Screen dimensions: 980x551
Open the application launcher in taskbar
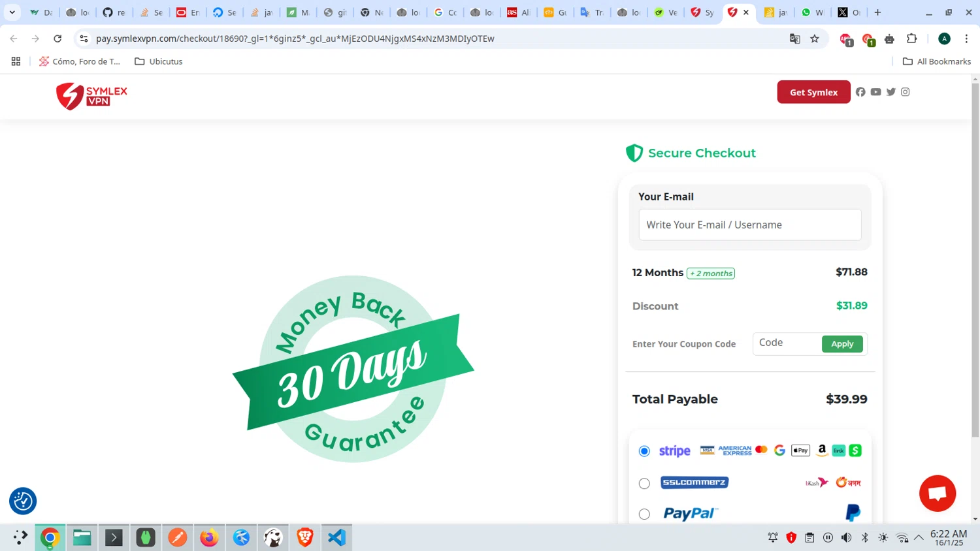[20, 537]
